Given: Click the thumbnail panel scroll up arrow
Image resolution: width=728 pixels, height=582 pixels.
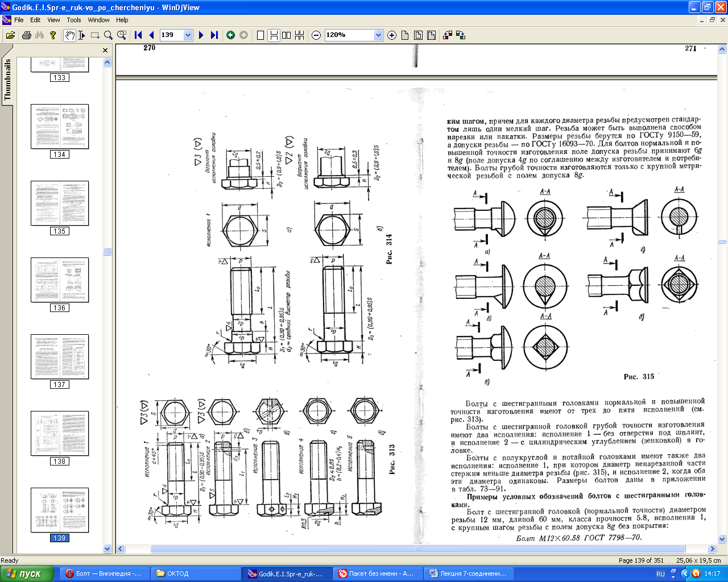Looking at the screenshot, I should (107, 63).
